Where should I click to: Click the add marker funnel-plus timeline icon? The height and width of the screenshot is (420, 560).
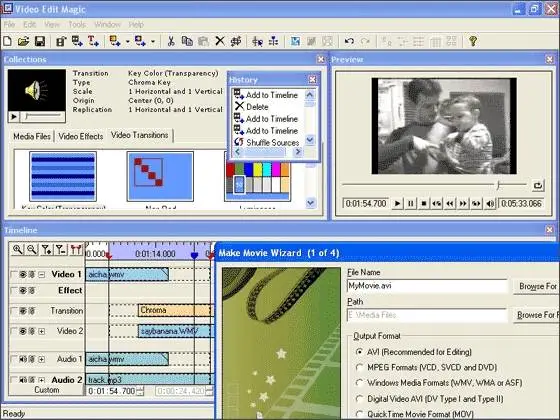coord(46,249)
